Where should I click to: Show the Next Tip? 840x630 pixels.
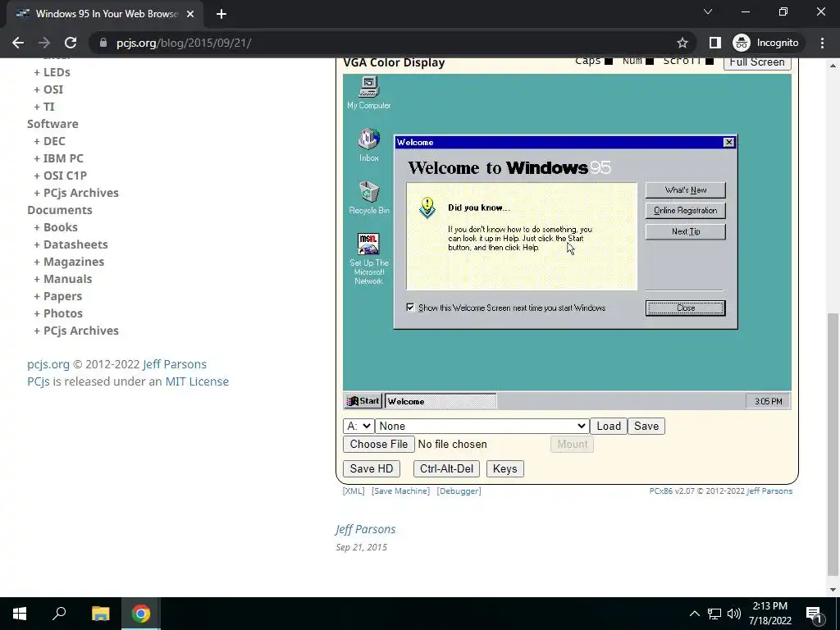coord(685,231)
